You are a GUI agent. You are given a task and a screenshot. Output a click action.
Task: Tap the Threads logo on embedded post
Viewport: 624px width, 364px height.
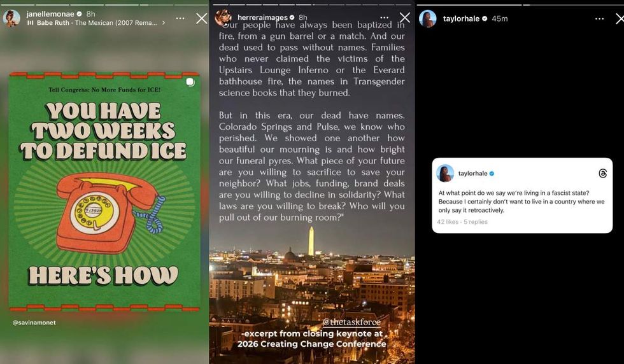tap(602, 174)
